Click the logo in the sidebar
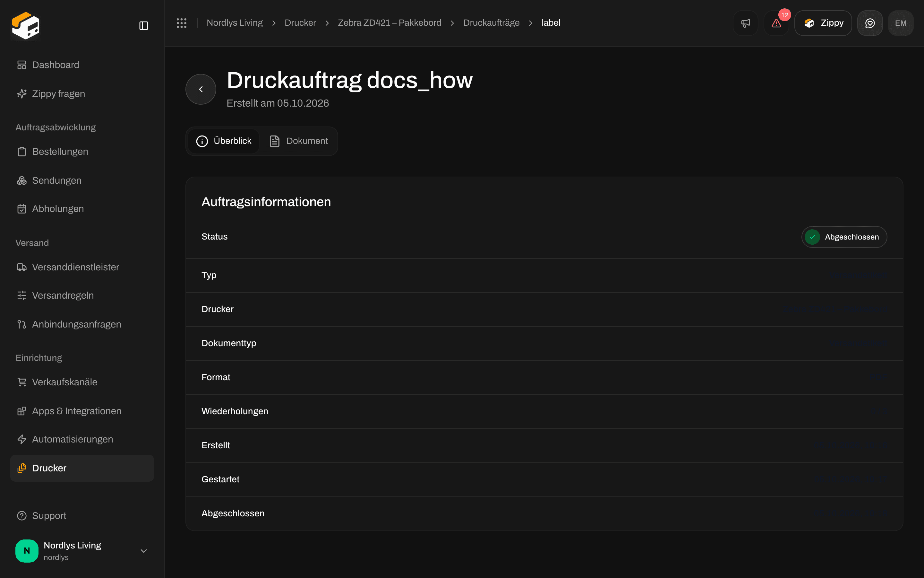The height and width of the screenshot is (578, 924). coord(26,26)
